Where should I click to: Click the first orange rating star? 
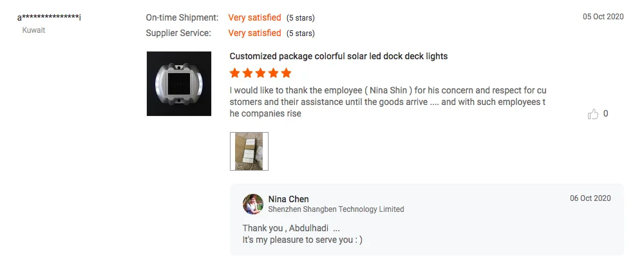tap(235, 73)
